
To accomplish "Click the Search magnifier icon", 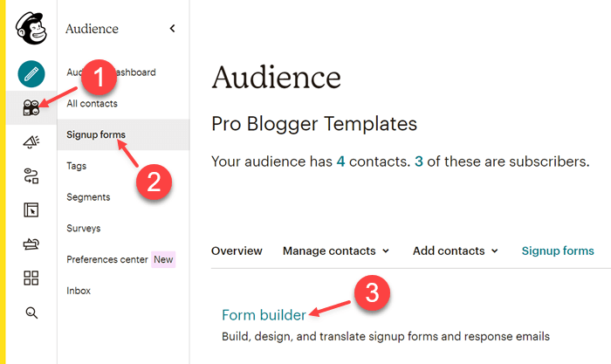I will point(31,312).
